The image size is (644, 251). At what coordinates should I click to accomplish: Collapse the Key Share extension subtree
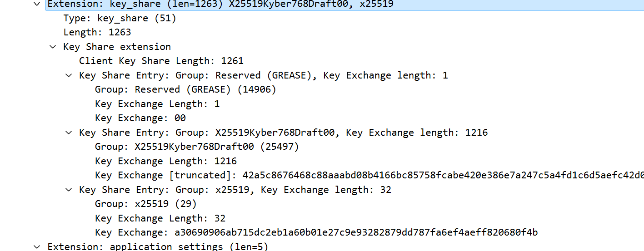tap(53, 47)
